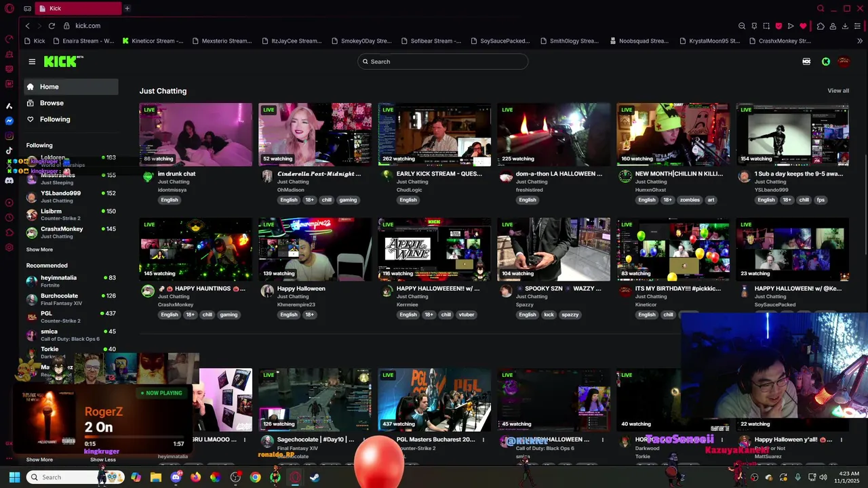868x488 pixels.
Task: Click the snapshot capture icon in address bar
Action: (x=766, y=26)
